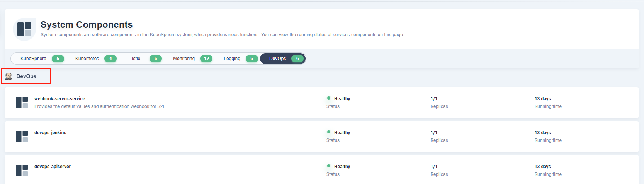This screenshot has height=184, width=644.
Task: Click the devops-apiserver component icon
Action: (22, 170)
